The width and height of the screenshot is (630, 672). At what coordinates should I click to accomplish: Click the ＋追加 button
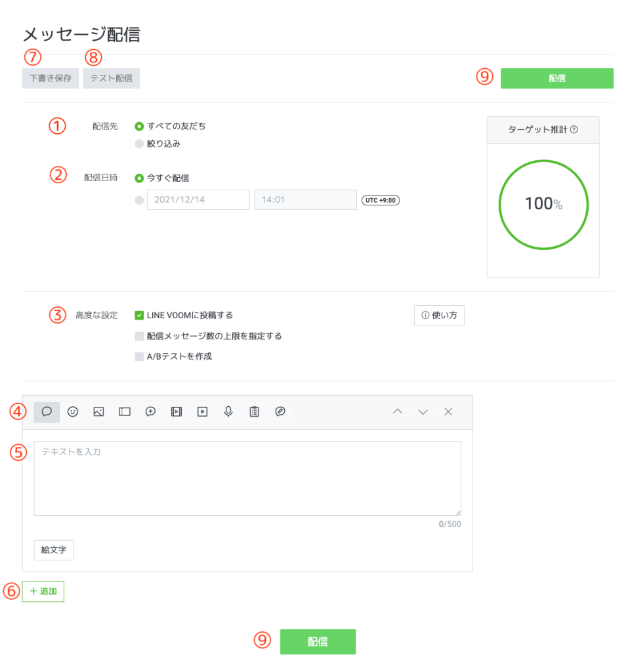click(43, 591)
